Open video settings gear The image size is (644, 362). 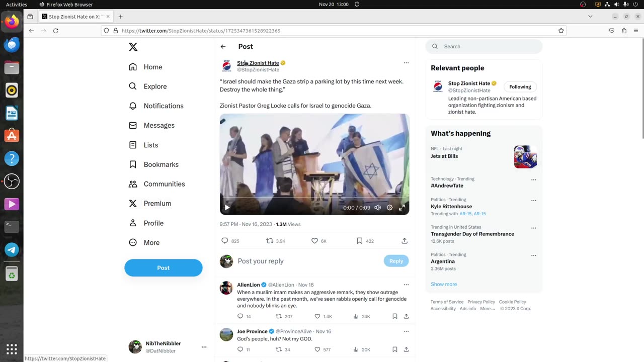tap(389, 207)
